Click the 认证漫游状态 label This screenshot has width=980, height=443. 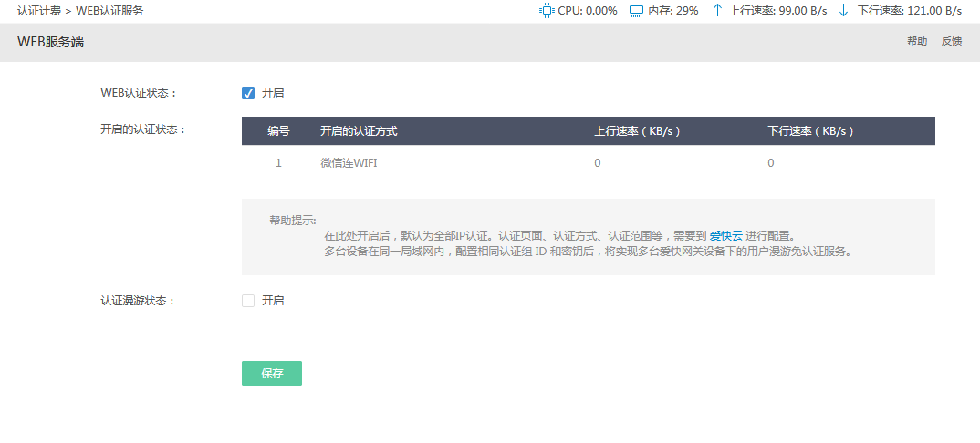138,301
